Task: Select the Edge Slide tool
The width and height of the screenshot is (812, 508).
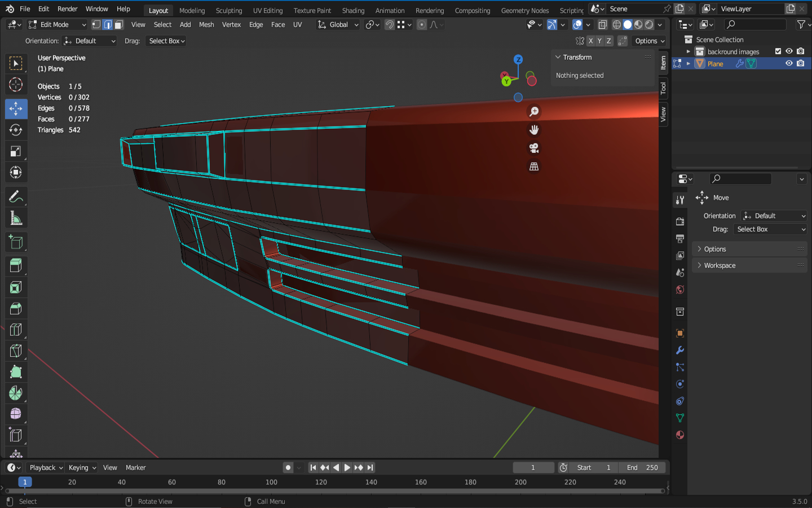Action: (16, 436)
